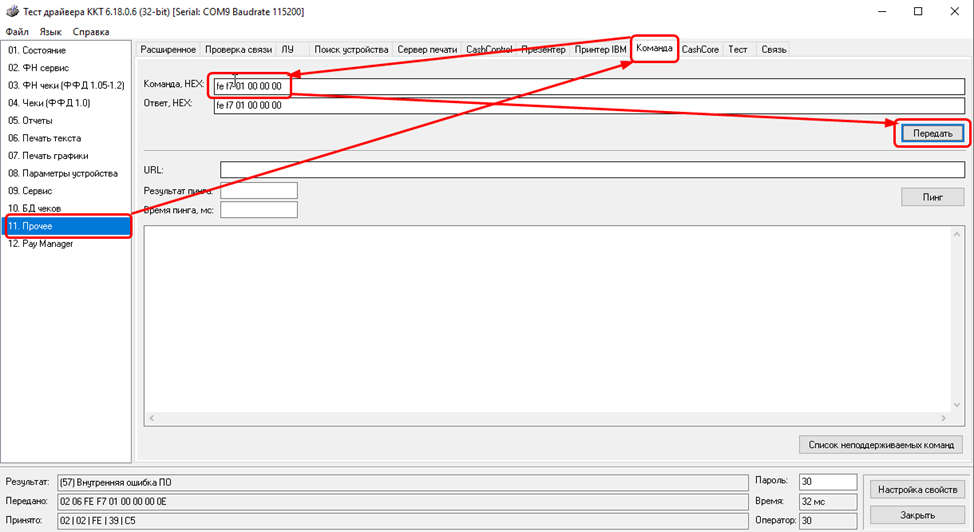This screenshot has height=532, width=974.
Task: Switch to the Проверка связи tab
Action: coord(238,49)
